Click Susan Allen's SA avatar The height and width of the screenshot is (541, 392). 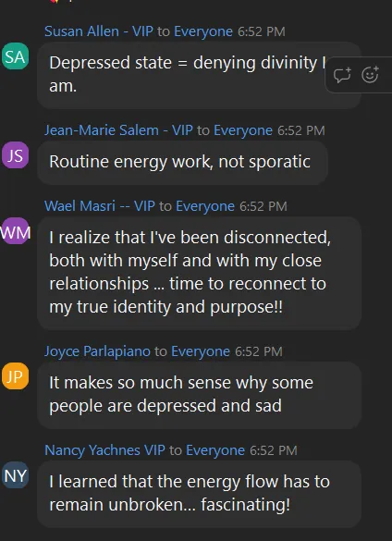click(x=15, y=56)
